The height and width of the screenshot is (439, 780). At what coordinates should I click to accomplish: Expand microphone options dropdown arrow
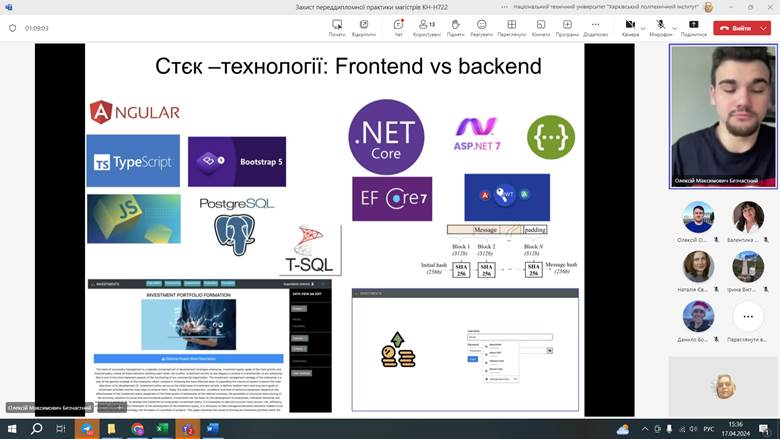(675, 29)
